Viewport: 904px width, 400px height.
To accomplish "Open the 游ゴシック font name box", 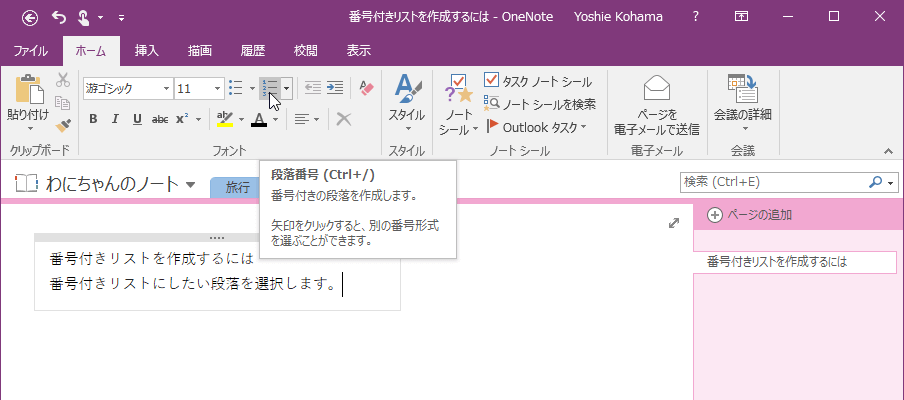I will (128, 88).
